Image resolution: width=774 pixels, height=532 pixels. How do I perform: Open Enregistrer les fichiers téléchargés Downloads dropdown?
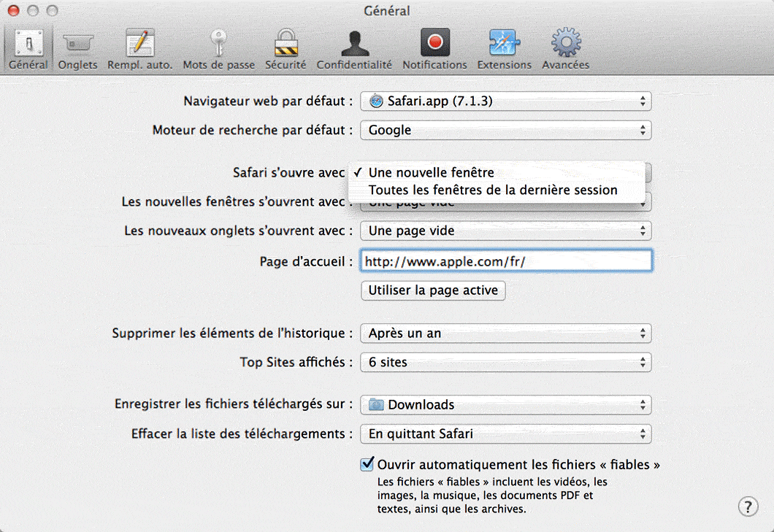(505, 405)
